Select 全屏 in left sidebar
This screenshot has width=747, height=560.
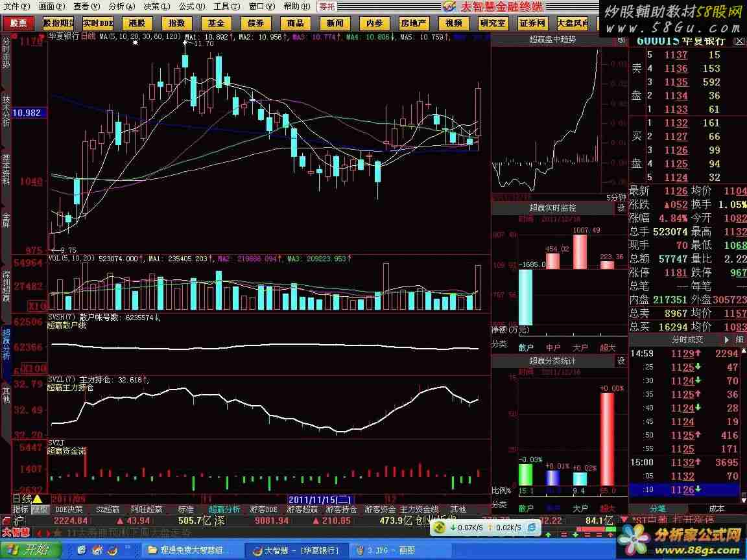6,220
